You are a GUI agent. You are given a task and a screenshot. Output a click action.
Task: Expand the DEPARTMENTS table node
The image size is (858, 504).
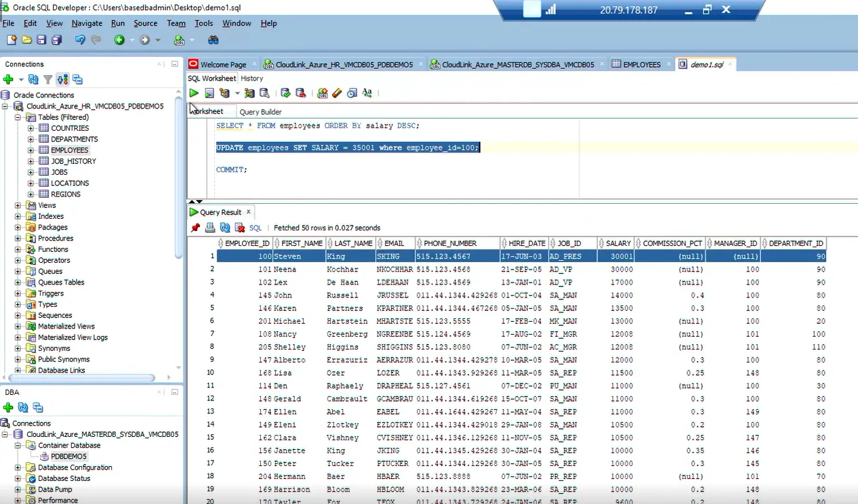[x=30, y=139]
